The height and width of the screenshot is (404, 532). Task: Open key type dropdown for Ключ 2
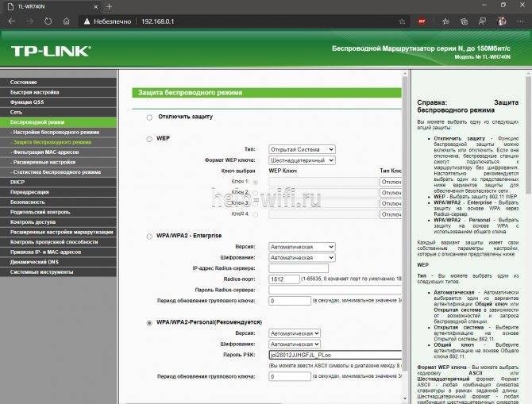pyautogui.click(x=391, y=193)
